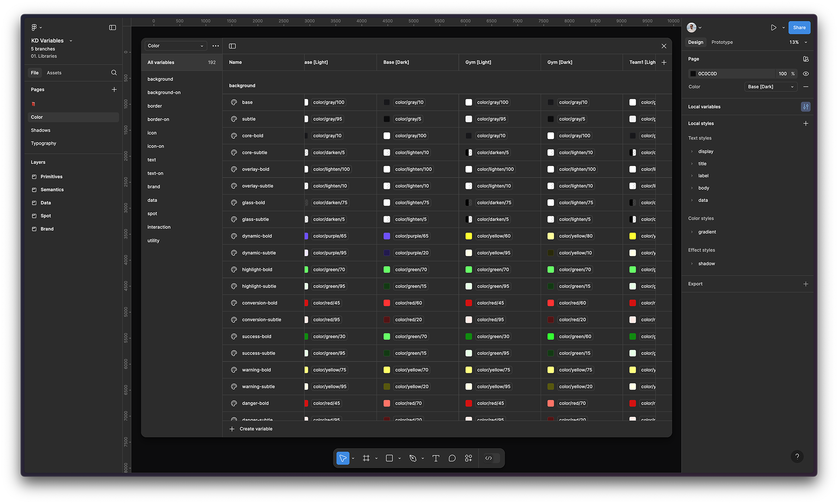Image resolution: width=838 pixels, height=504 pixels.
Task: Expand the gradient color styles group
Action: [x=692, y=232]
